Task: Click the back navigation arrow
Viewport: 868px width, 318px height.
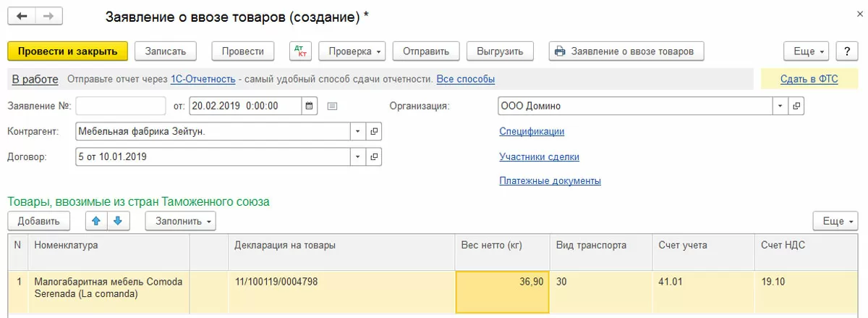Action: pos(22,16)
